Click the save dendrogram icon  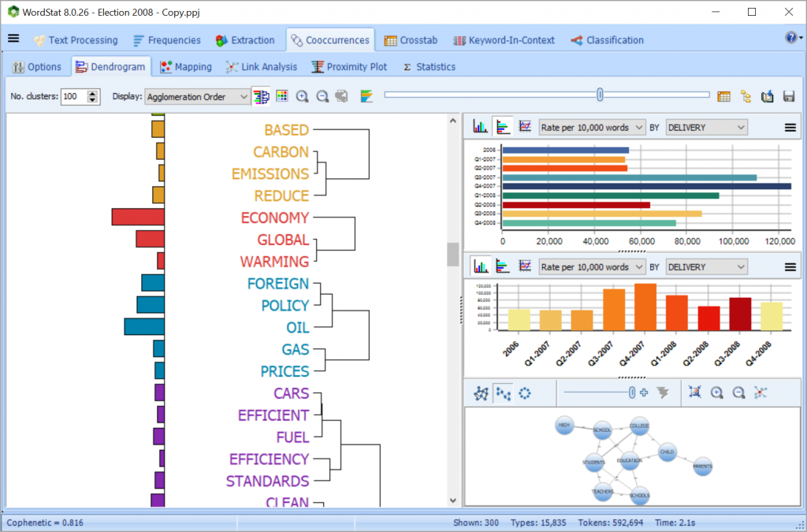pos(789,95)
